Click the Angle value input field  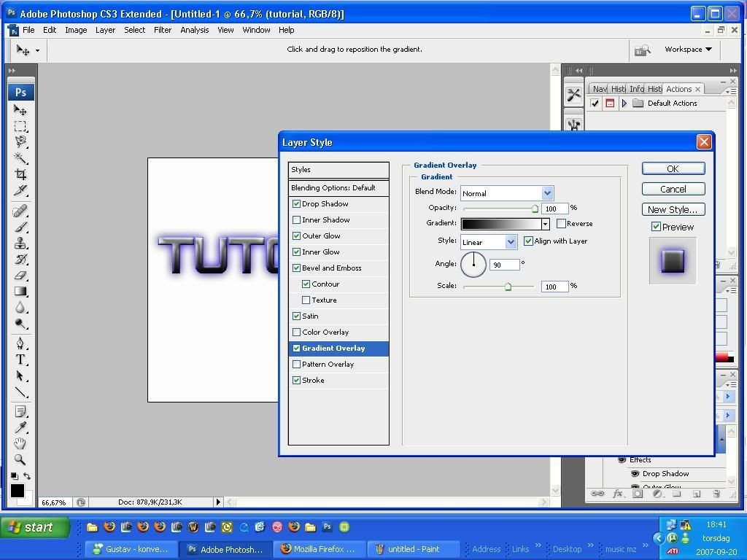(504, 265)
